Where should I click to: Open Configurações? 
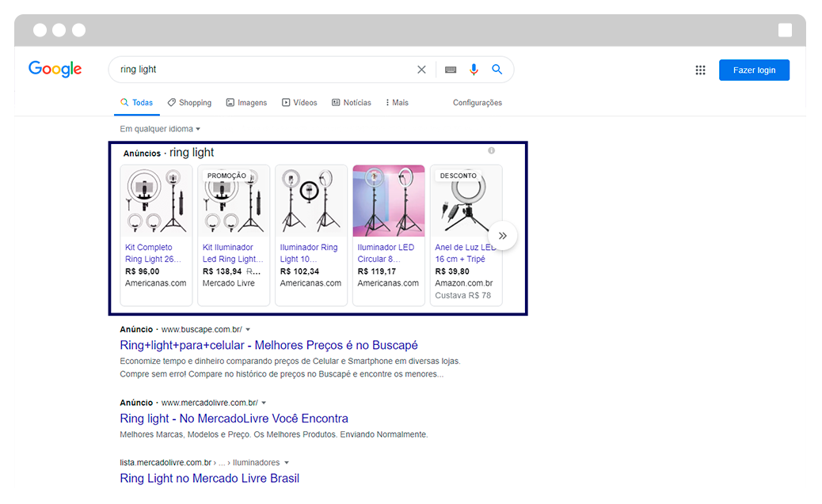(477, 103)
